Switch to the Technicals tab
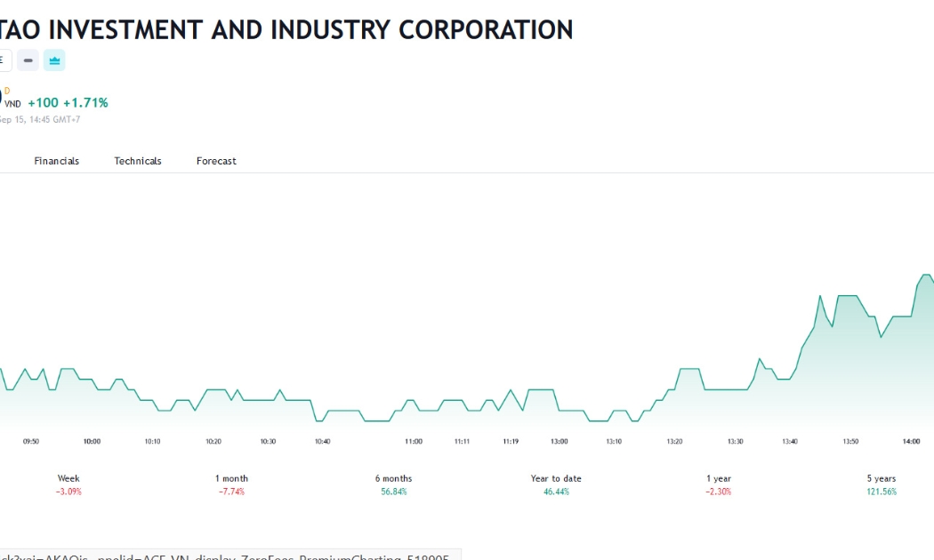Screen dimensions: 934x560 point(138,161)
